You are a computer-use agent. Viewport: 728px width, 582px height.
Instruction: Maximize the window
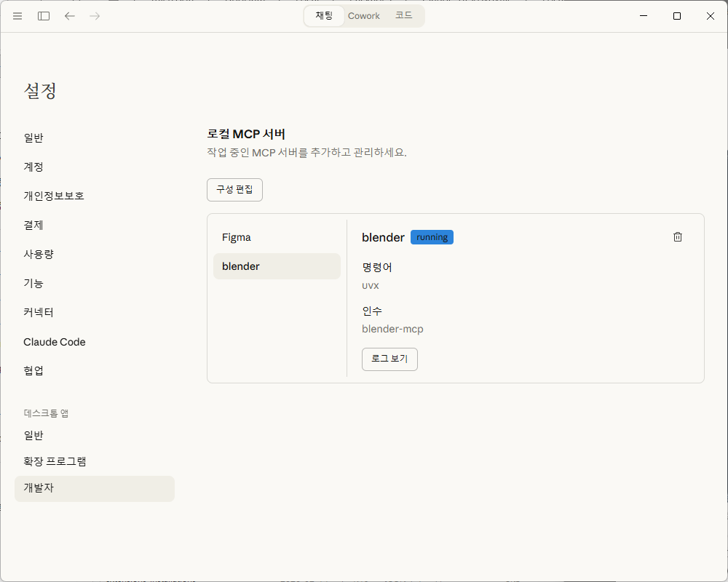[677, 16]
